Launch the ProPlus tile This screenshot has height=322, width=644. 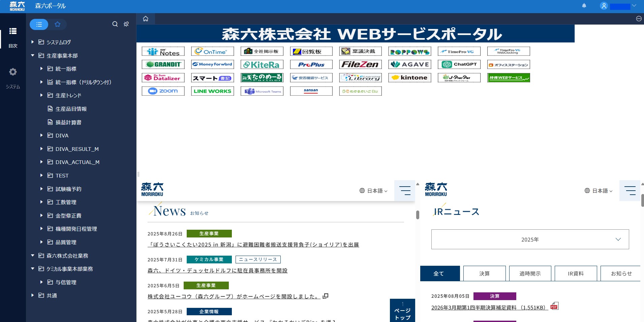pos(311,64)
